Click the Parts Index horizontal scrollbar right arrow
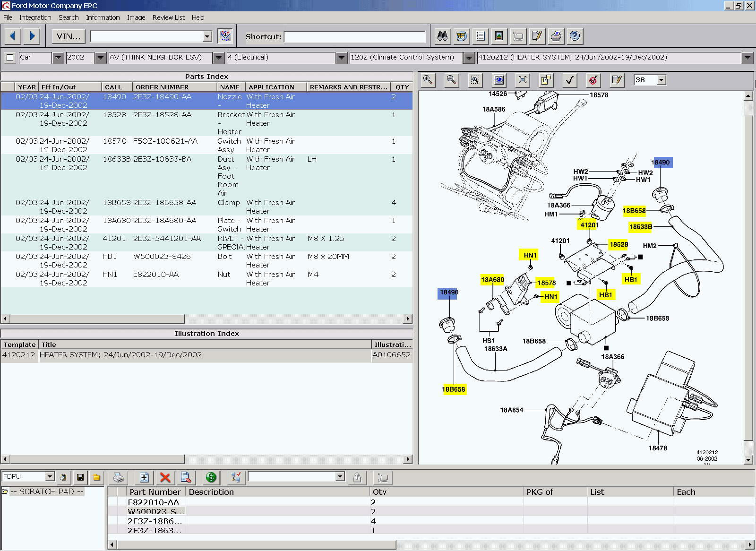Screen dimensions: 756x551 pyautogui.click(x=408, y=319)
